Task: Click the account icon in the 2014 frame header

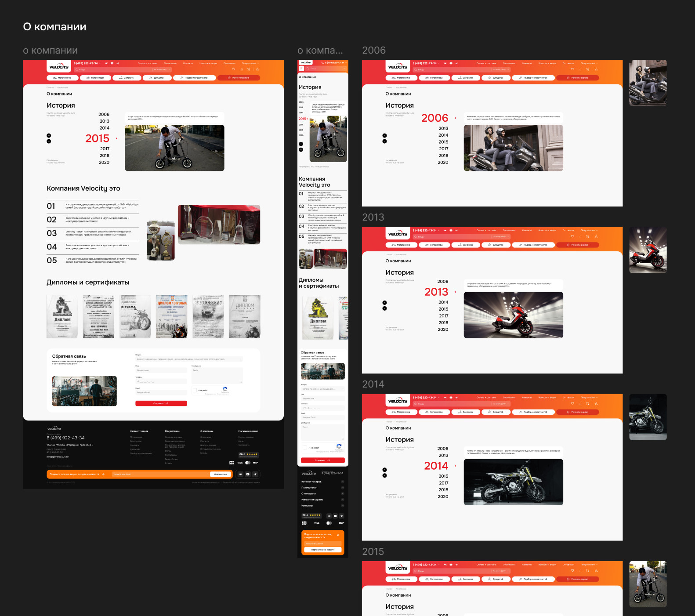Action: pos(596,403)
